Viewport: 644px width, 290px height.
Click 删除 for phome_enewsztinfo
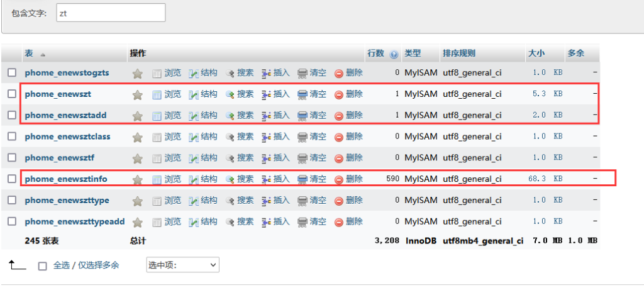pos(355,179)
